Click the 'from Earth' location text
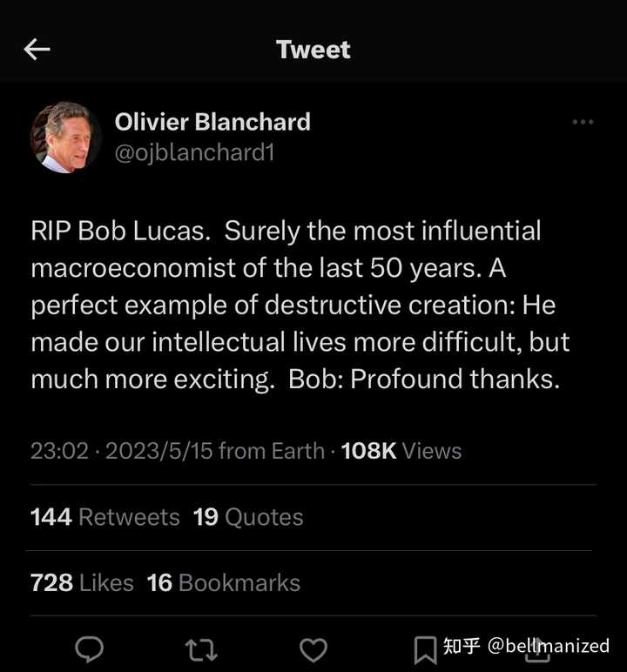Screen dimensions: 627x672 (271, 451)
